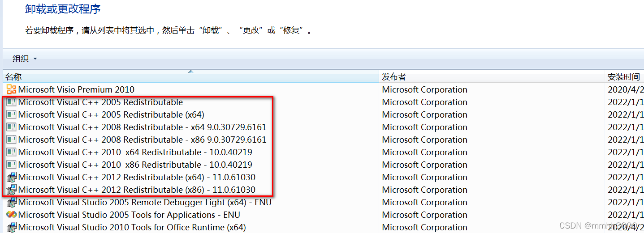Select Visual C++ 2008 x64 9.0.30729.6161 entry
This screenshot has width=644, height=233.
tap(142, 127)
